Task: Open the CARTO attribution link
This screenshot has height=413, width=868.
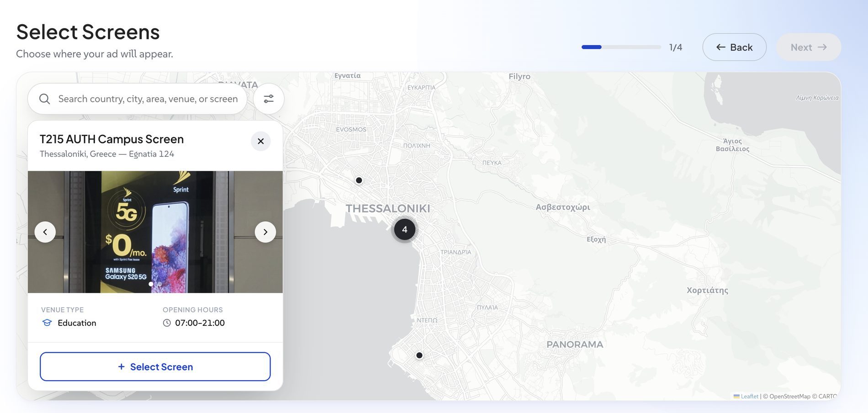Action: 827,396
